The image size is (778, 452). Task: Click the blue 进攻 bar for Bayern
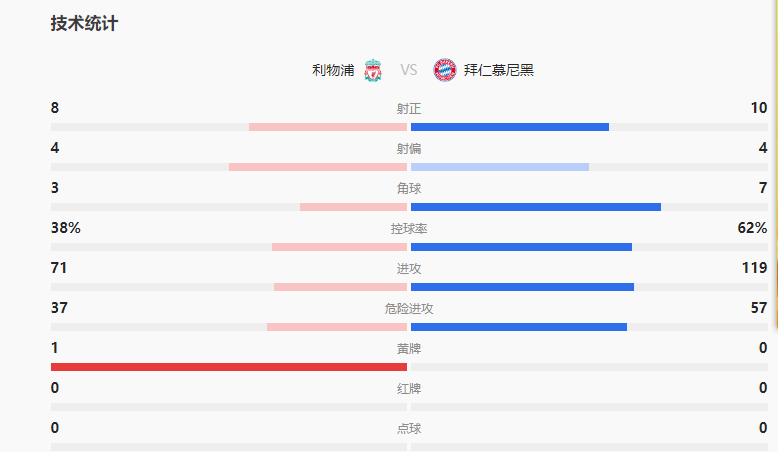pyautogui.click(x=522, y=287)
